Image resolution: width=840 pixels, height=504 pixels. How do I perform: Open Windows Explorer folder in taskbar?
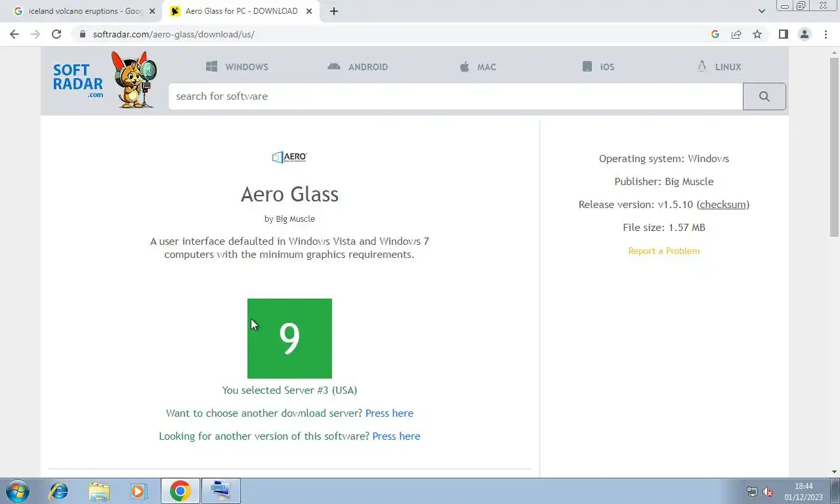(99, 491)
